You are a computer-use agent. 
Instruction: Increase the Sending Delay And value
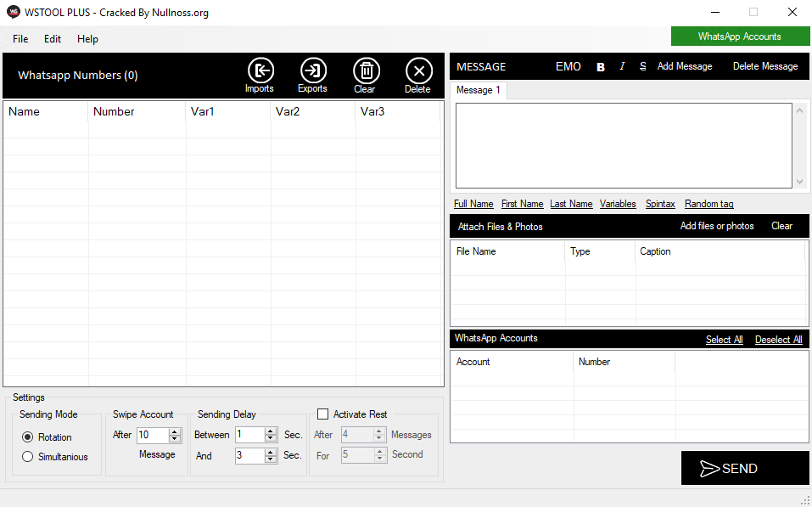click(x=271, y=452)
